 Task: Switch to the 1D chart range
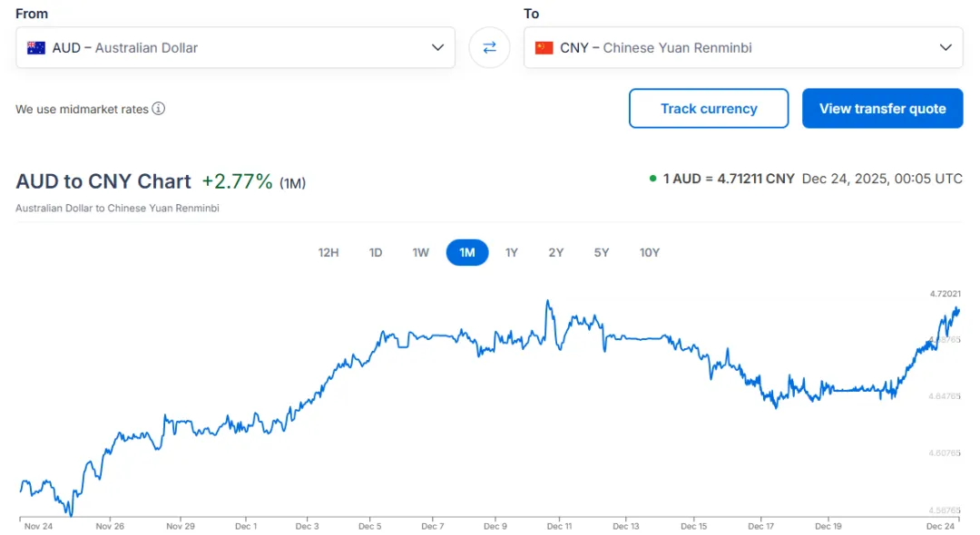pyautogui.click(x=376, y=252)
